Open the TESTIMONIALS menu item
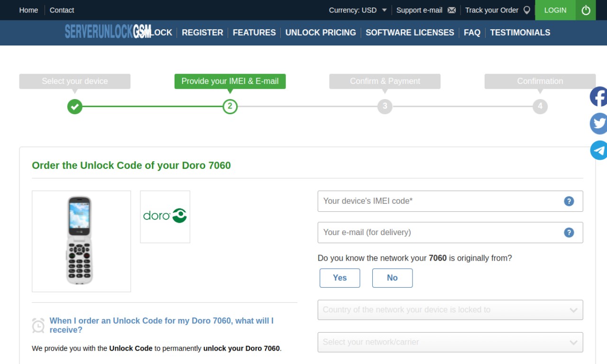The image size is (607, 364). click(520, 32)
